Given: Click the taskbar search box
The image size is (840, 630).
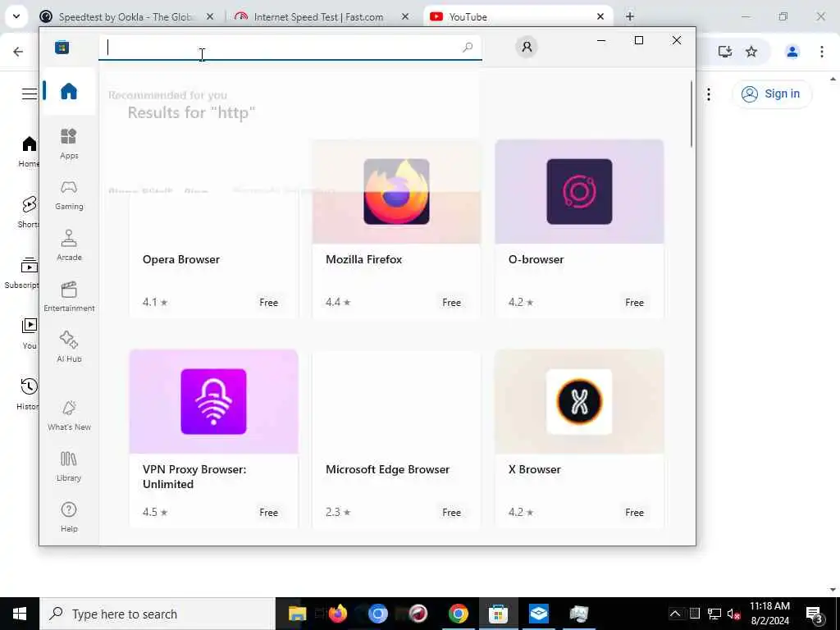Looking at the screenshot, I should click(x=157, y=614).
